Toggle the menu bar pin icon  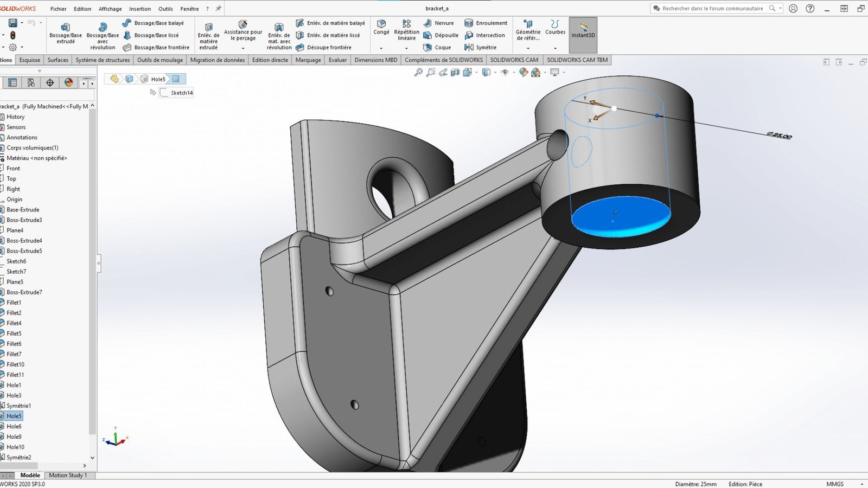coord(219,9)
